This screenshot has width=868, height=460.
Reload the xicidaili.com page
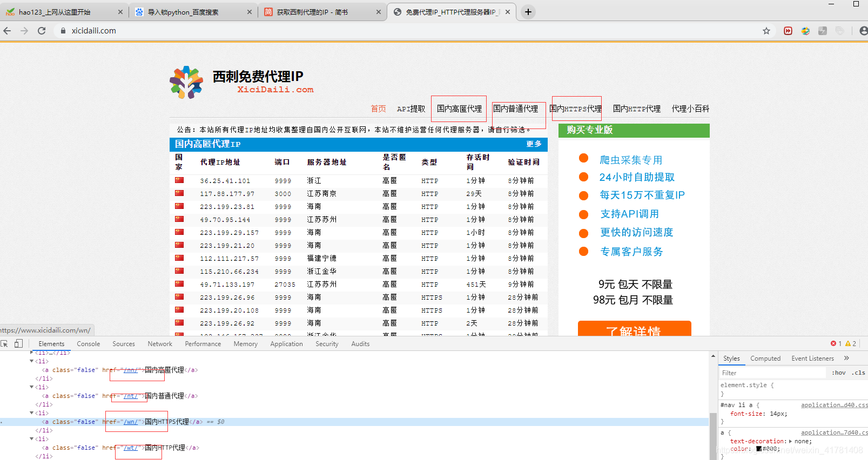(x=42, y=31)
